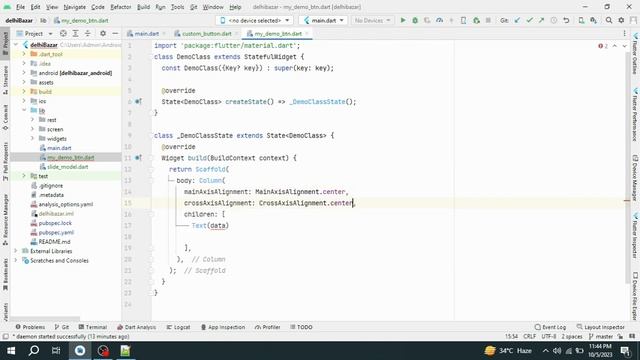Collapse the lib folder

tap(24, 110)
